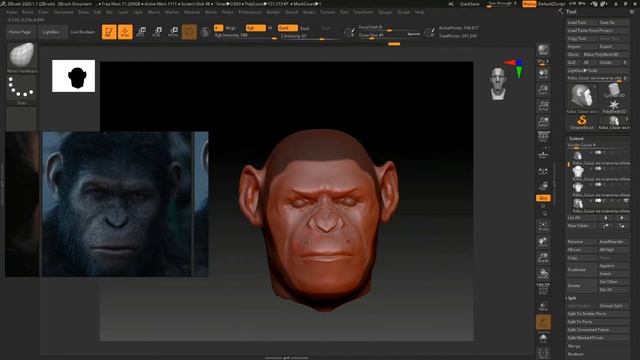Click the Actual size icon
This screenshot has height=360, width=640.
pyautogui.click(x=543, y=106)
